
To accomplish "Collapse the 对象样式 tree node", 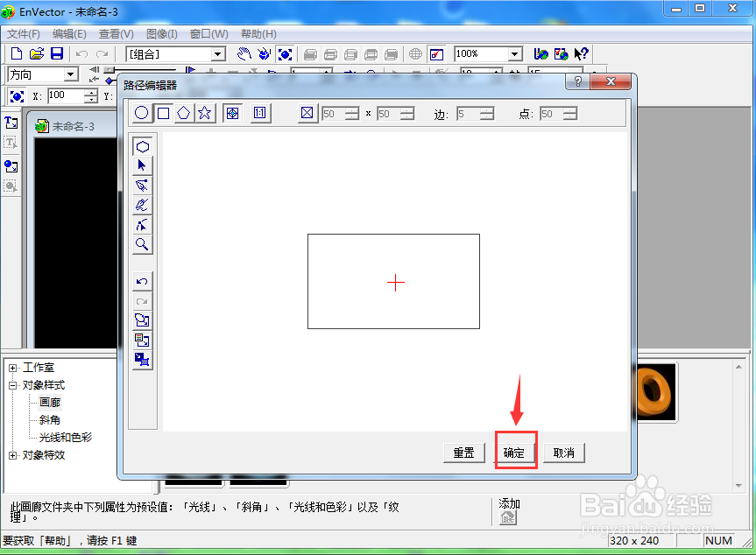I will 12,385.
